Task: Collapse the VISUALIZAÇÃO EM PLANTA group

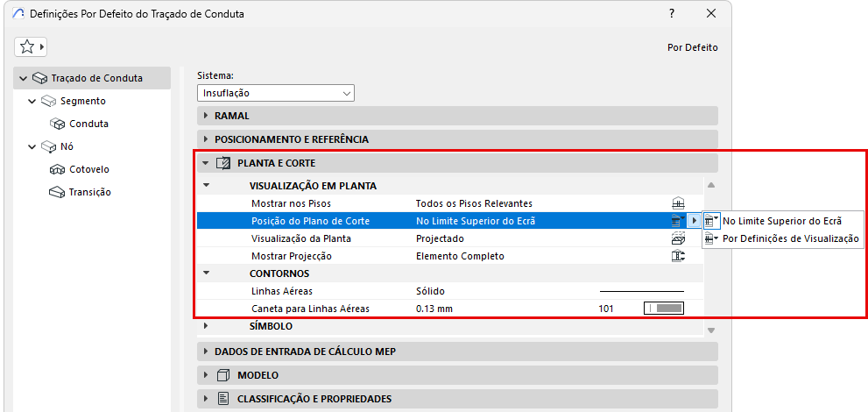Action: pos(207,186)
